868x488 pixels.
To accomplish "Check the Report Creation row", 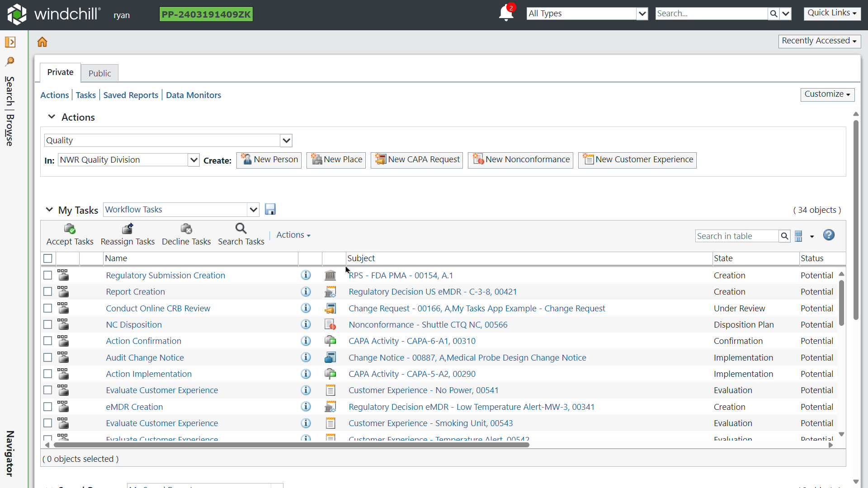I will [48, 291].
